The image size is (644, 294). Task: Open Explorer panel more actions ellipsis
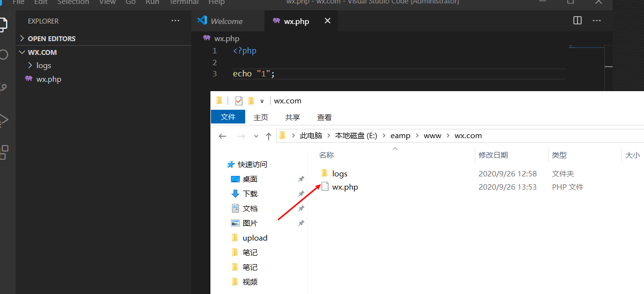click(175, 21)
